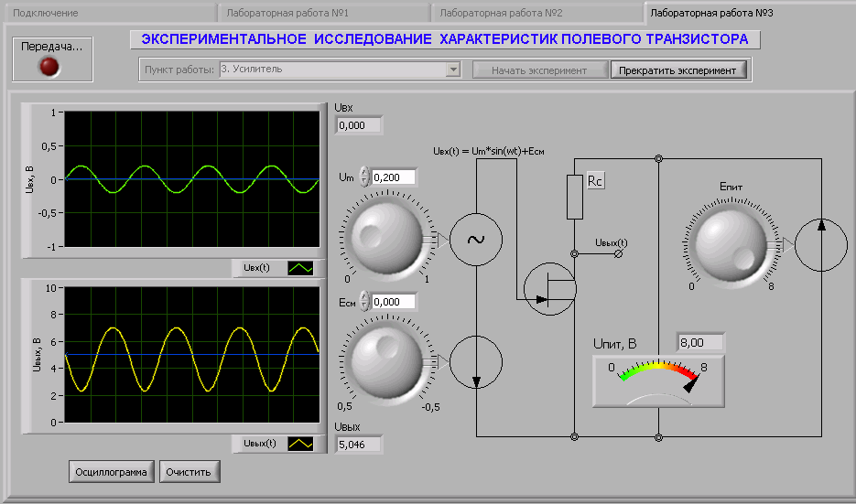Click the Rc resistor element
This screenshot has width=856, height=504.
point(575,197)
